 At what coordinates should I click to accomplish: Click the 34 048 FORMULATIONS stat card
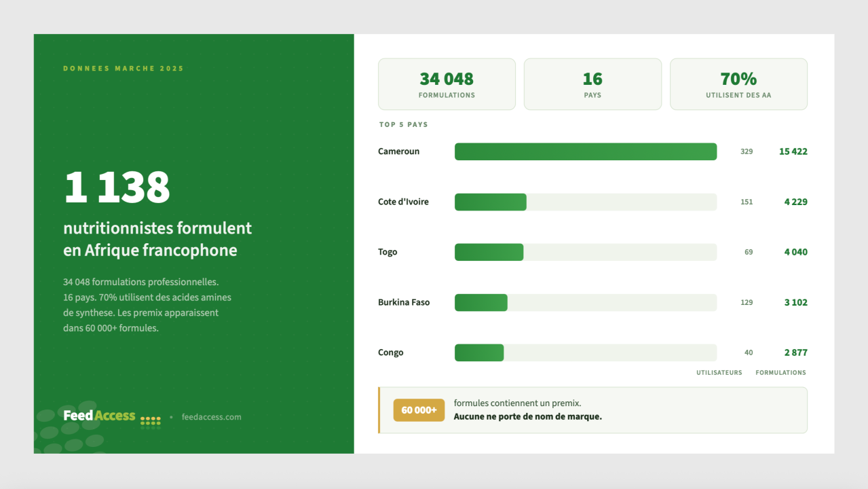coord(446,84)
